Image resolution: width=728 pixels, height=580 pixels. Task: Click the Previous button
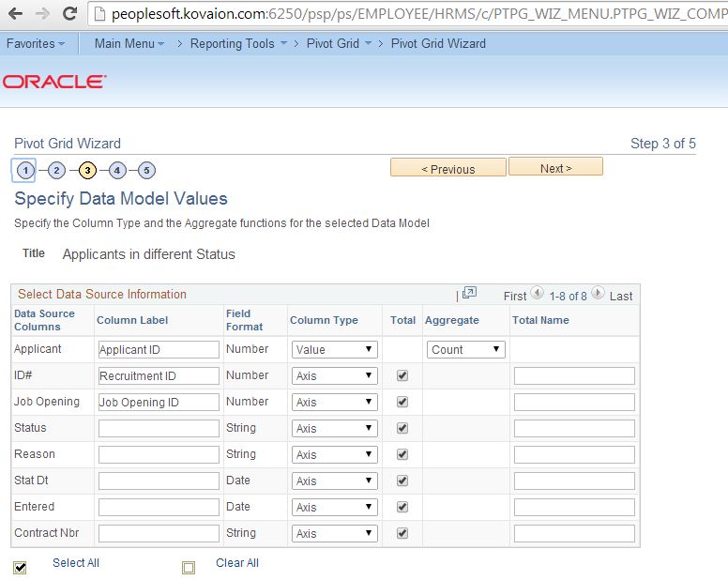click(x=448, y=168)
